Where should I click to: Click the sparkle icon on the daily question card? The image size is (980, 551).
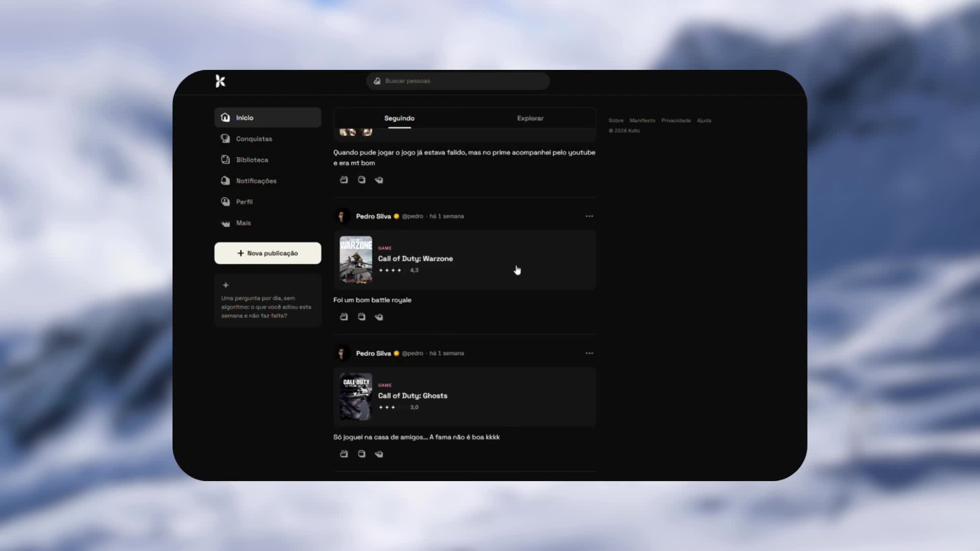(226, 285)
